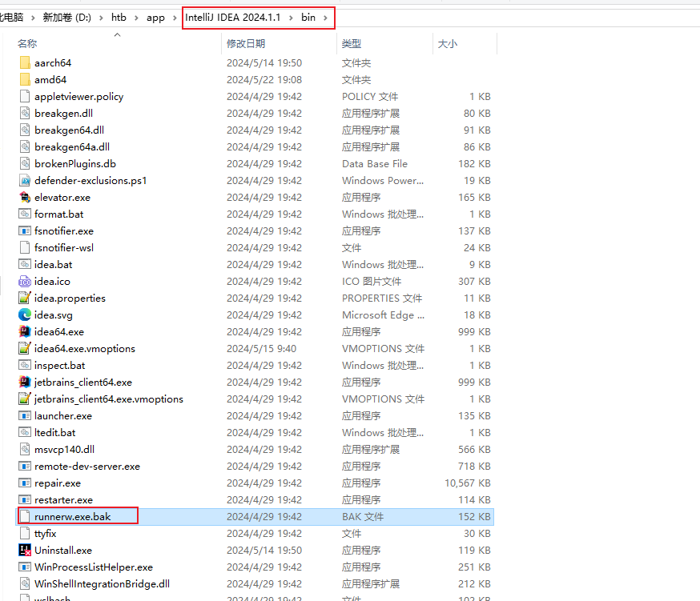The image size is (700, 601).
Task: Click the 2024/5/15 9:40 date value
Action: pyautogui.click(x=262, y=348)
